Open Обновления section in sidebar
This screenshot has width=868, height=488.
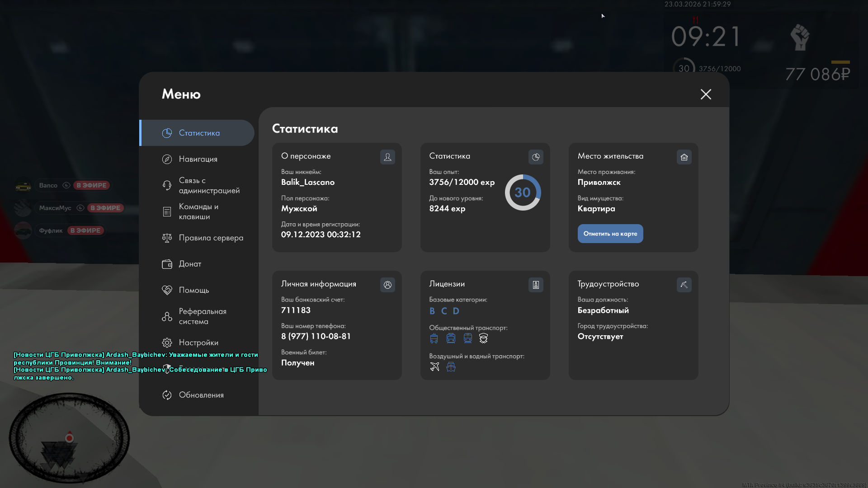pos(201,395)
